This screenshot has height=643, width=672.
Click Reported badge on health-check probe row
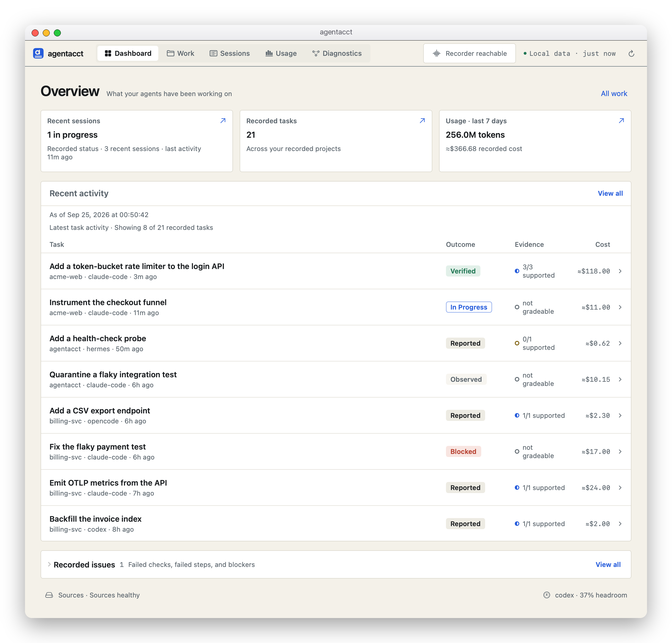click(465, 343)
